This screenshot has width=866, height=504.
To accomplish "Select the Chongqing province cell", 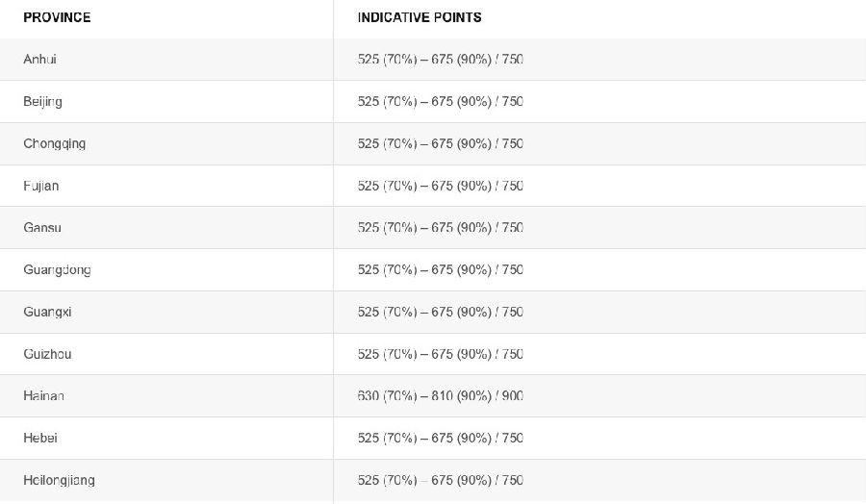I will click(x=54, y=144).
